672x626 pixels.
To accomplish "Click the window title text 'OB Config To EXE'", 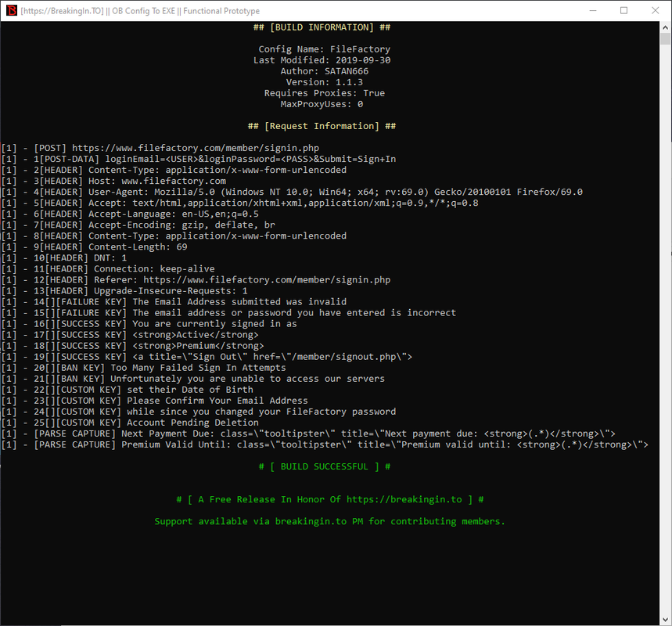I will [x=144, y=11].
